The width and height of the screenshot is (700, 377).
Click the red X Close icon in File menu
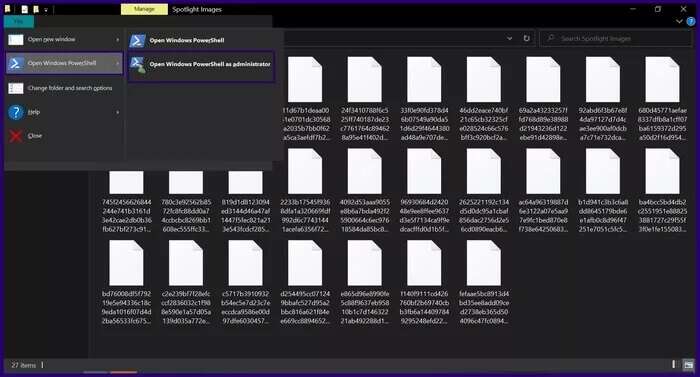(16, 136)
